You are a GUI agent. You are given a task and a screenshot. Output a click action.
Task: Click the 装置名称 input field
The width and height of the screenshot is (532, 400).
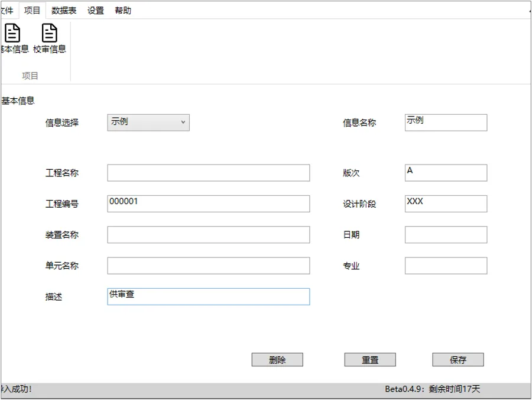[x=208, y=235]
